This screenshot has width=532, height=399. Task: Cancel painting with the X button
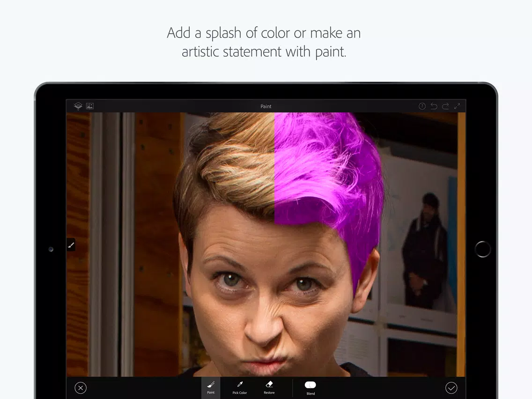[81, 388]
